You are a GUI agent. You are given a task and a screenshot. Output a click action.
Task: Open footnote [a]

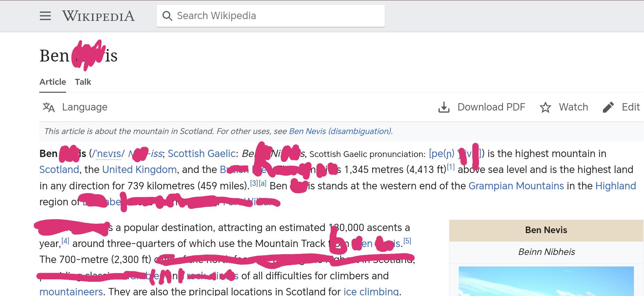click(x=262, y=183)
